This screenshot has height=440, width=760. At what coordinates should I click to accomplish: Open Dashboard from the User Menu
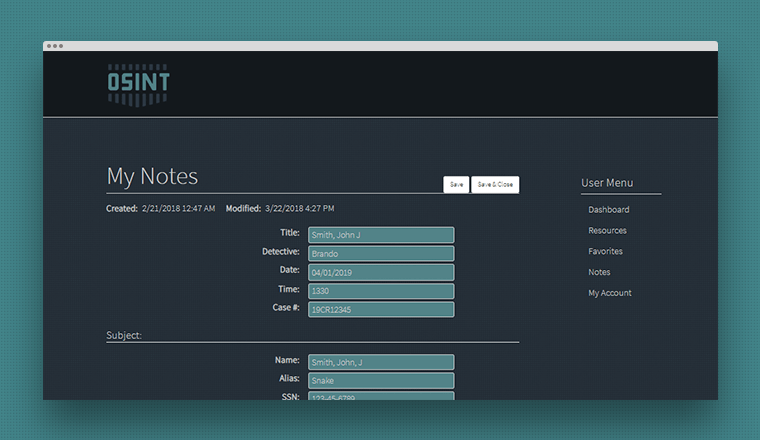[x=608, y=210]
